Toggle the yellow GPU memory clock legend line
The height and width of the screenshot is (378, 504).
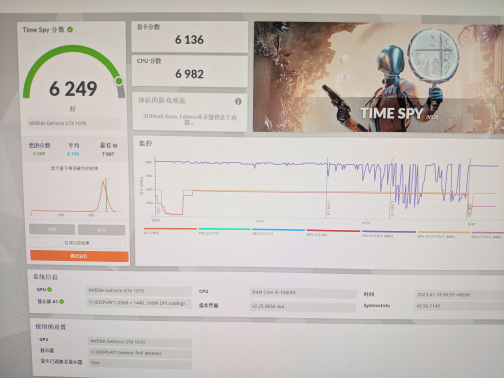(x=444, y=232)
